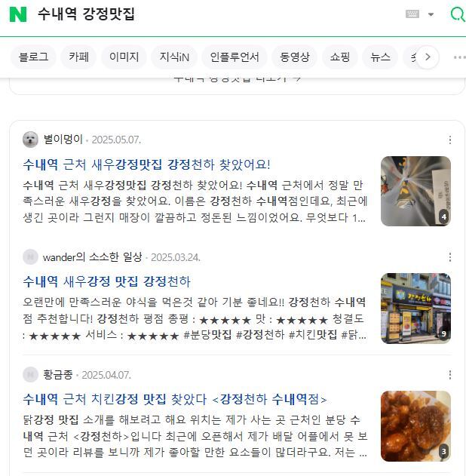Viewport: 466px width, 476px height.
Task: Open the three-dot menu at the tab bar's end
Action: [x=459, y=57]
